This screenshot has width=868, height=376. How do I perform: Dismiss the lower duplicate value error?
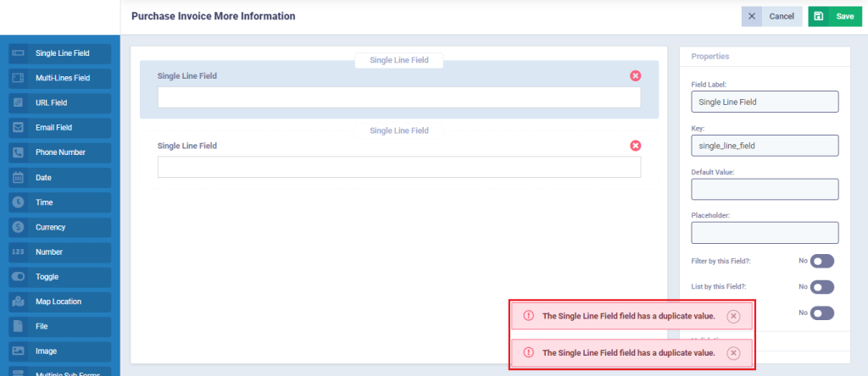733,353
